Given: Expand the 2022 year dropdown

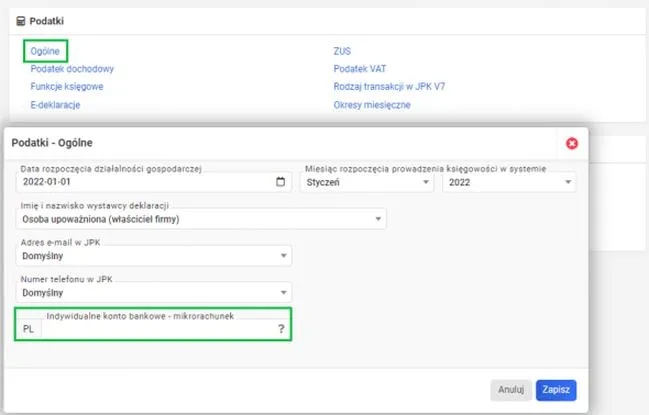Looking at the screenshot, I should click(509, 182).
